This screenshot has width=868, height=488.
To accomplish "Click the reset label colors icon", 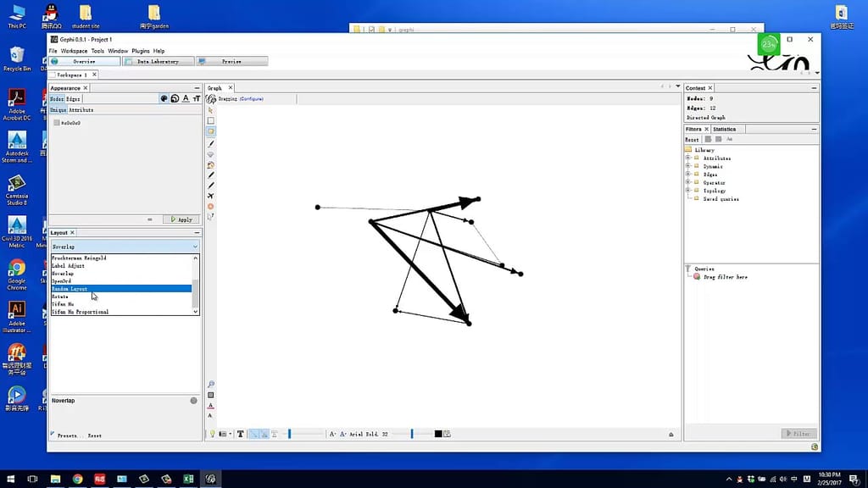I will (x=211, y=406).
